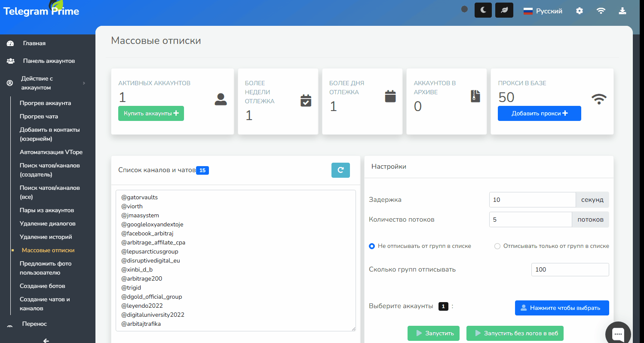
Task: Open Автоматизация VTope
Action: 51,152
